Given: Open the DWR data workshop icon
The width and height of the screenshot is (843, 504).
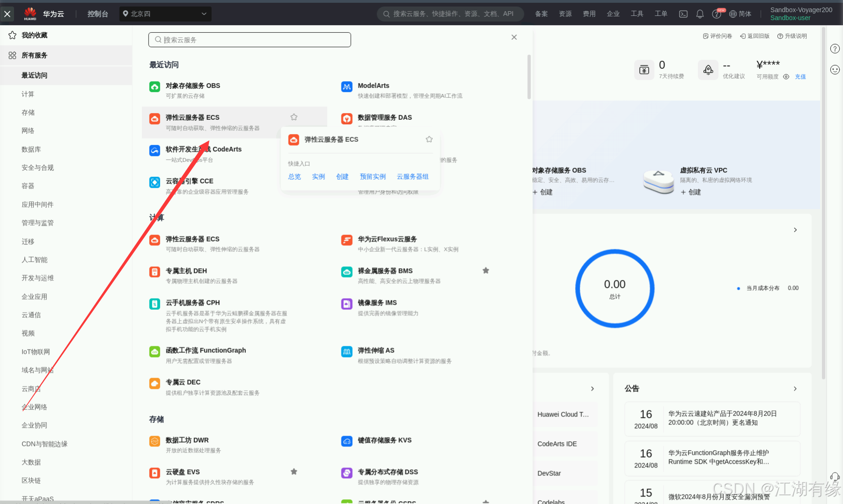Looking at the screenshot, I should [x=155, y=441].
